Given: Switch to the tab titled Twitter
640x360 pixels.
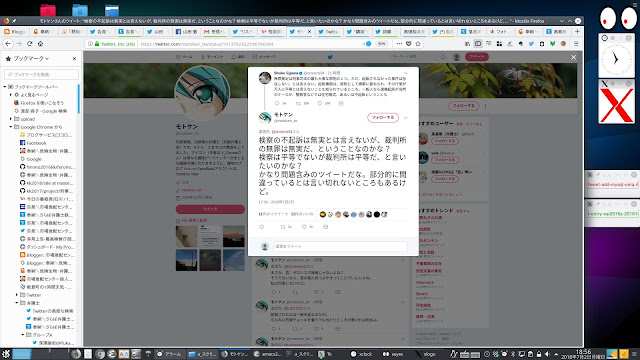Looking at the screenshot, I should (x=329, y=31).
